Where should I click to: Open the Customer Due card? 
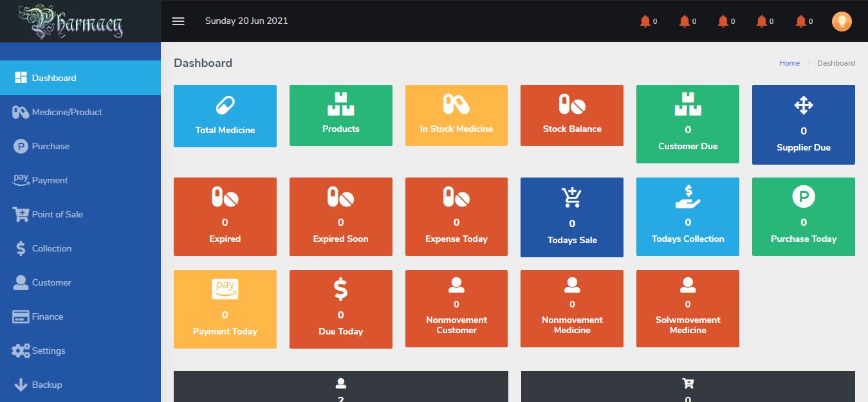(x=688, y=124)
